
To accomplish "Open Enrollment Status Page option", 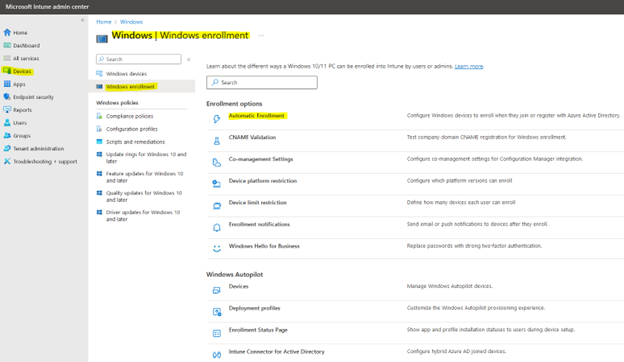I will [x=258, y=330].
